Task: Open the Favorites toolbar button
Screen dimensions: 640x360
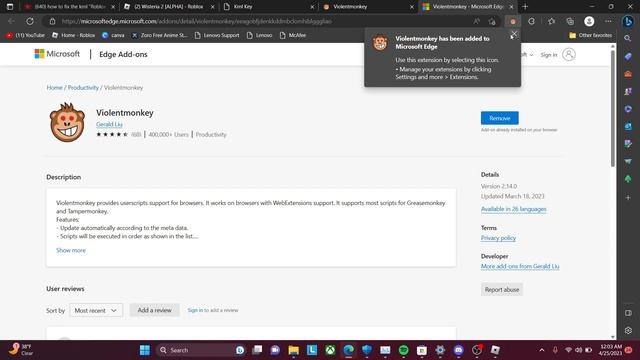Action: (551, 21)
